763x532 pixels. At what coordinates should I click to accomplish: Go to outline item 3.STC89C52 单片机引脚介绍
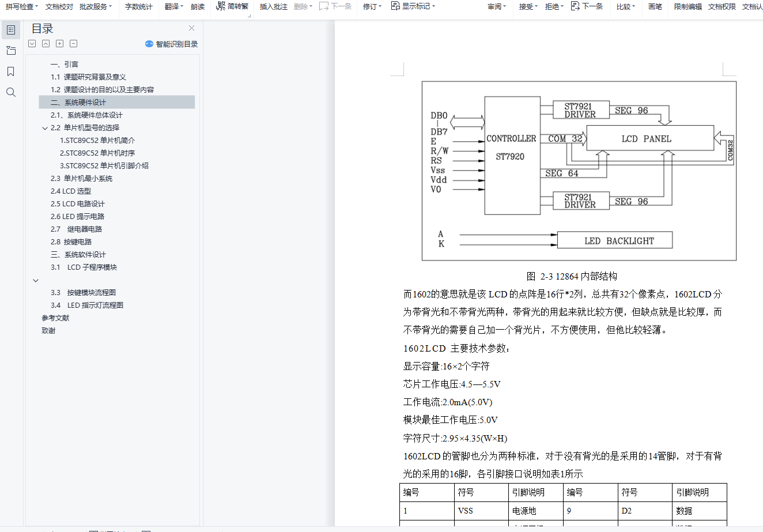(x=104, y=166)
